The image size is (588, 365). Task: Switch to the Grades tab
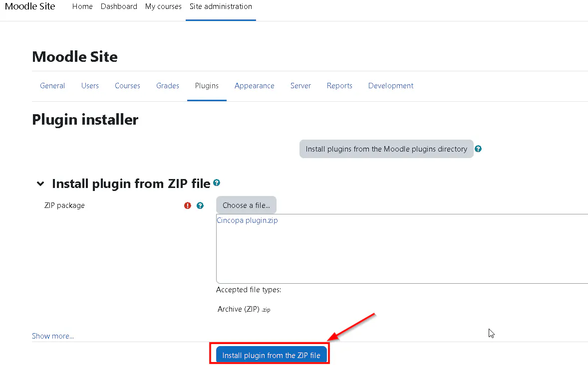pyautogui.click(x=168, y=86)
